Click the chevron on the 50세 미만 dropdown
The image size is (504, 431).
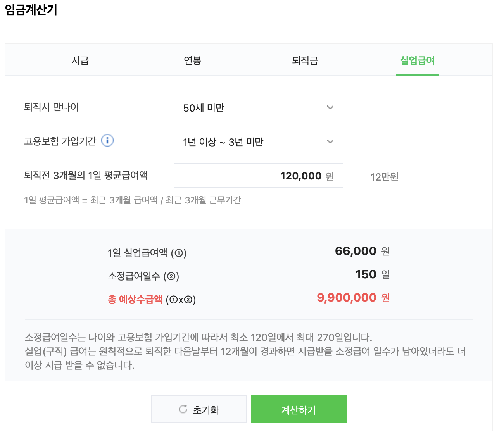point(330,107)
